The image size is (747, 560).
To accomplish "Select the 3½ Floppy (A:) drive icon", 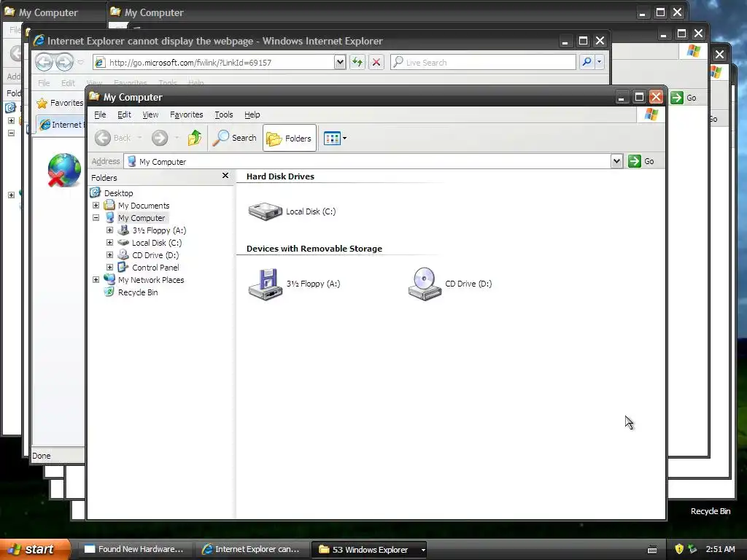I will coord(266,284).
